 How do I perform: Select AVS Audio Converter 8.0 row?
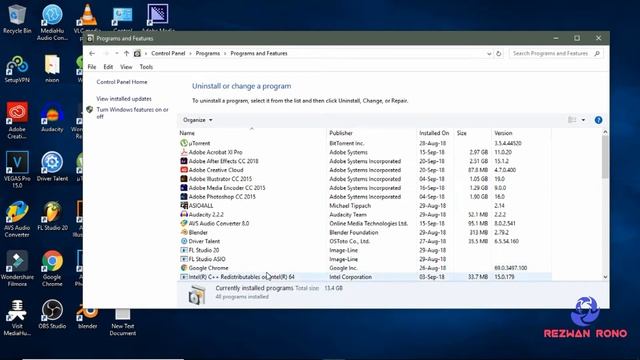365,224
